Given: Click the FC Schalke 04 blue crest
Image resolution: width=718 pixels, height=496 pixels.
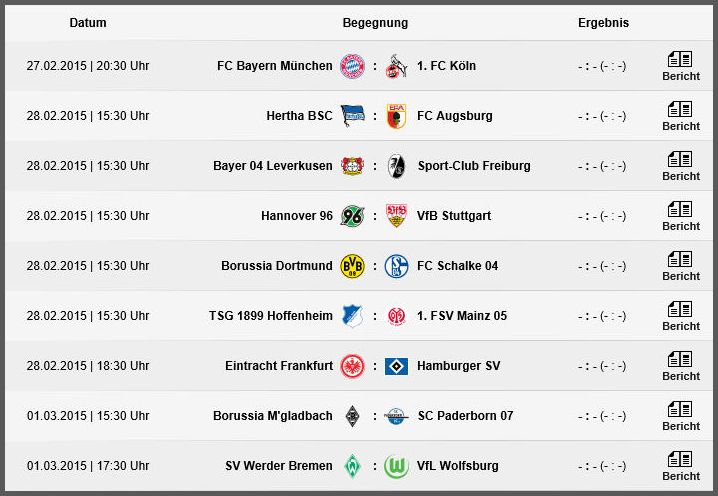Looking at the screenshot, I should [x=396, y=266].
